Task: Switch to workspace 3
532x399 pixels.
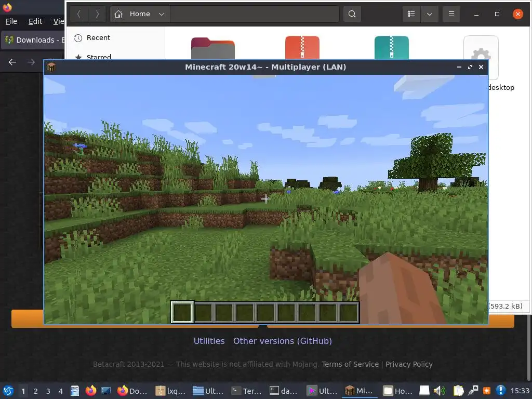Action: pos(48,391)
